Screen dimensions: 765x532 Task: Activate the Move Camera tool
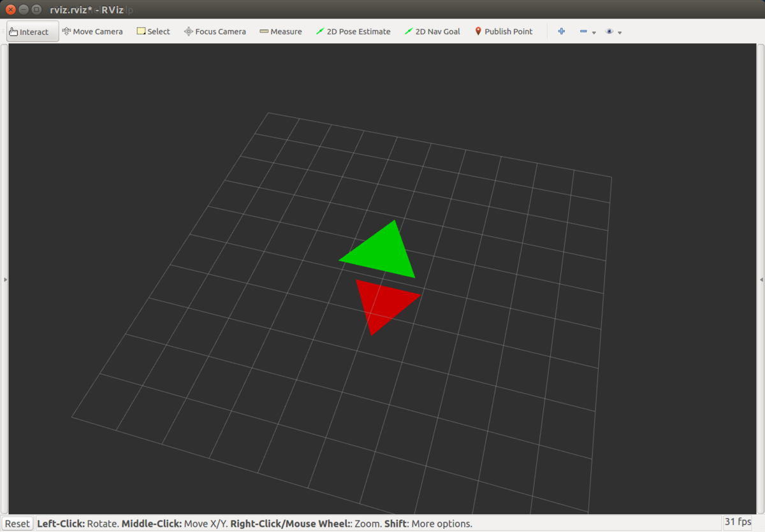92,31
